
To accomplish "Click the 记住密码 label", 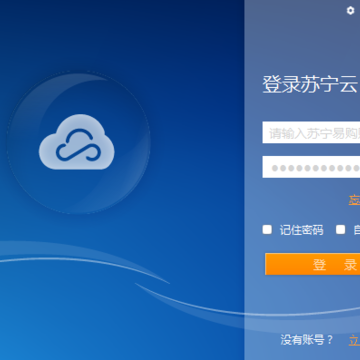I will click(301, 230).
